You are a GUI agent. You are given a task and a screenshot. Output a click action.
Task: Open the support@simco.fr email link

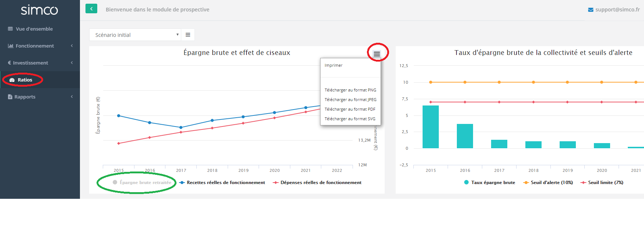617,10
